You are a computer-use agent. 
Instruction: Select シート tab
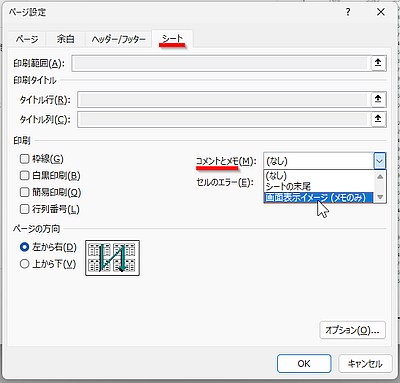coord(172,39)
